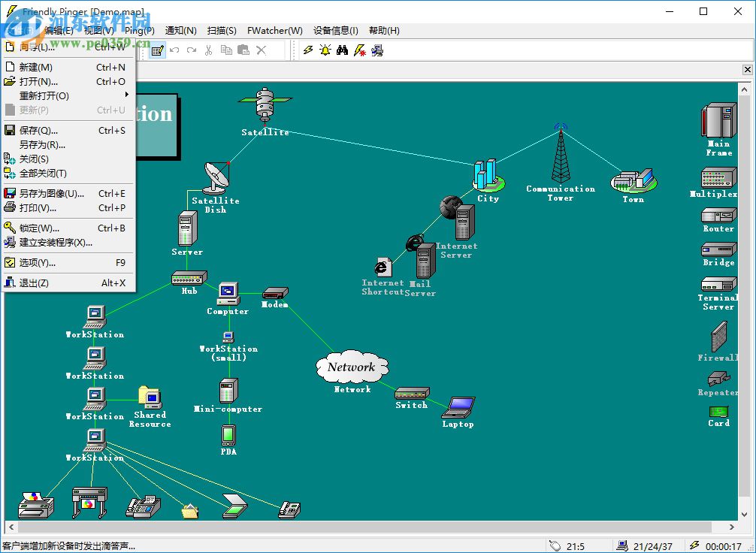Open the 帮助(H) menu
The image size is (756, 553).
[384, 30]
